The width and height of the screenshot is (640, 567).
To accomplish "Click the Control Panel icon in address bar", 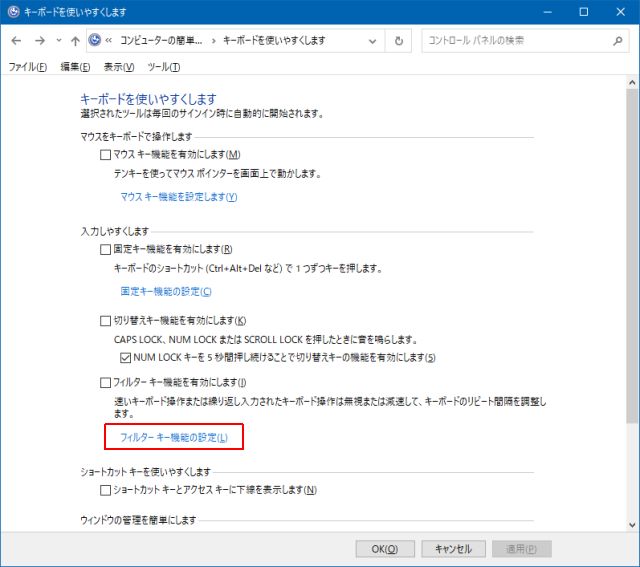I will (95, 41).
